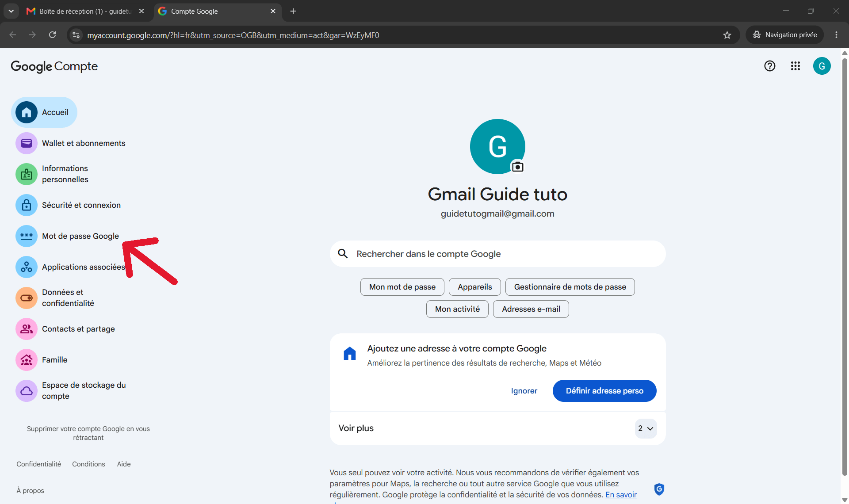Open the Accueil home icon
The width and height of the screenshot is (849, 504).
[x=27, y=112]
